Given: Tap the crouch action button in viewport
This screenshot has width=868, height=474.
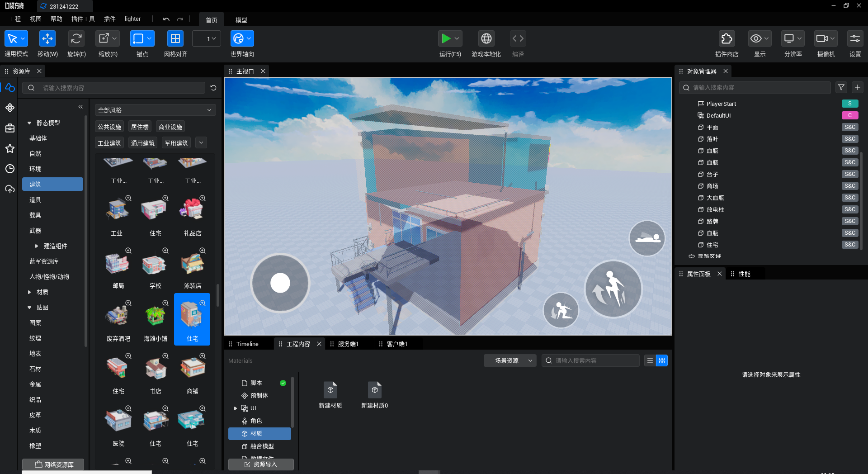Looking at the screenshot, I should click(x=561, y=310).
